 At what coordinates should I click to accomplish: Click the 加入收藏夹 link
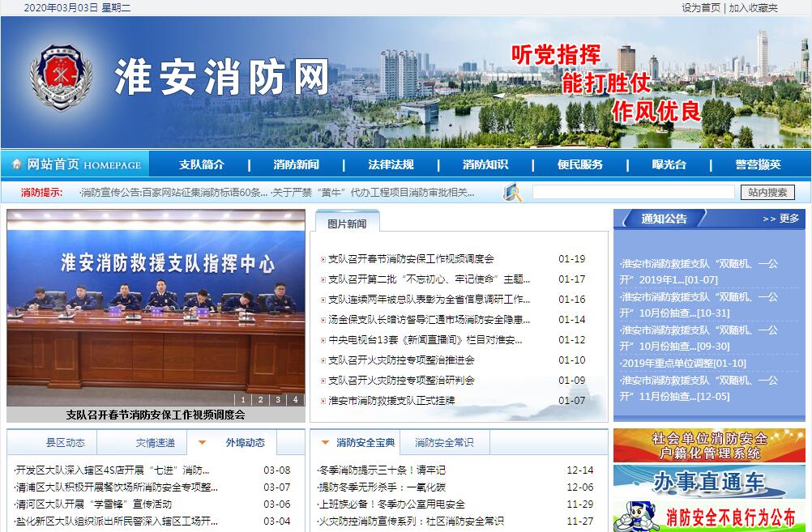pos(753,8)
